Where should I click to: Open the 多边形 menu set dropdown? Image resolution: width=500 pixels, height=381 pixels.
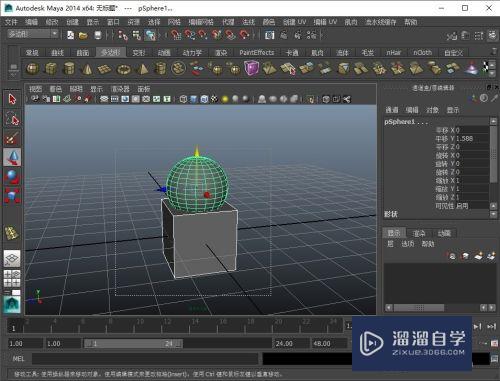(33, 34)
